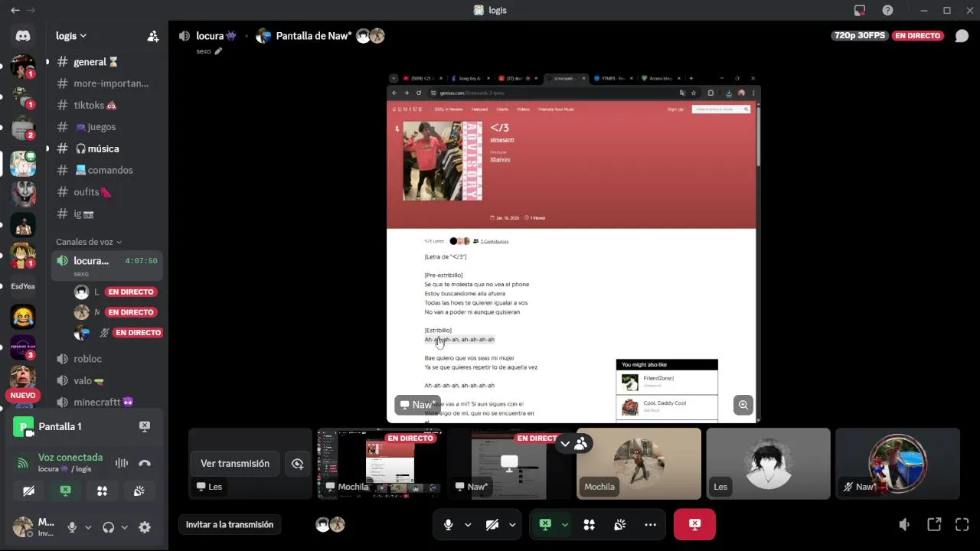Join the minecraftt voice channel
This screenshot has width=980, height=551.
(107, 402)
